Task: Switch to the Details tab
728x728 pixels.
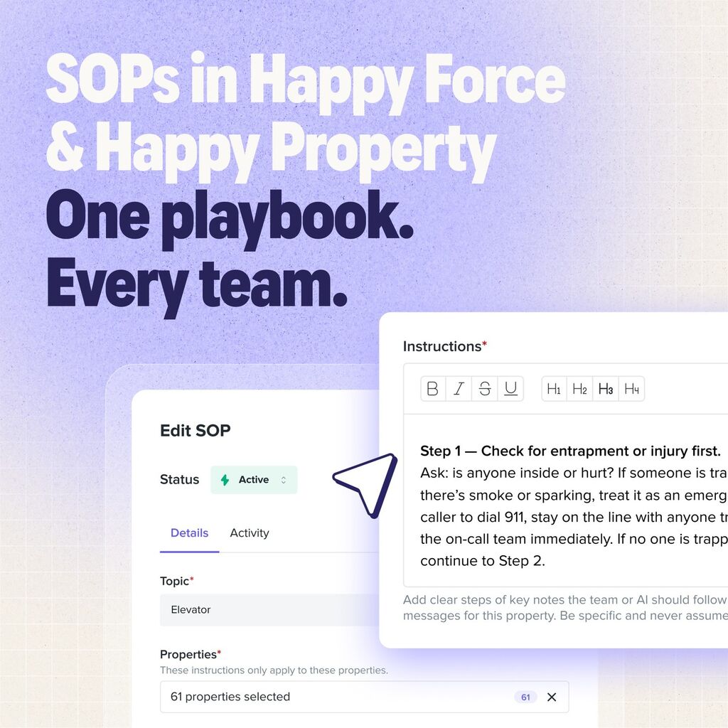Action: click(x=189, y=533)
